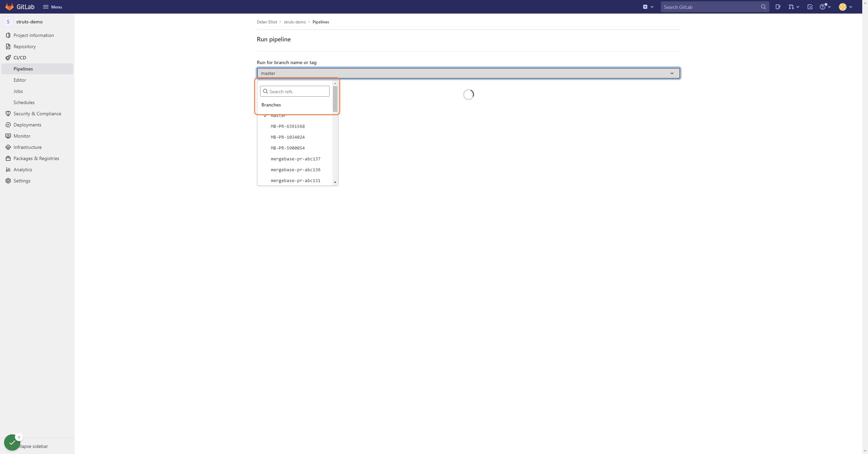Open the user avatar menu
This screenshot has height=454, width=868.
tap(845, 7)
